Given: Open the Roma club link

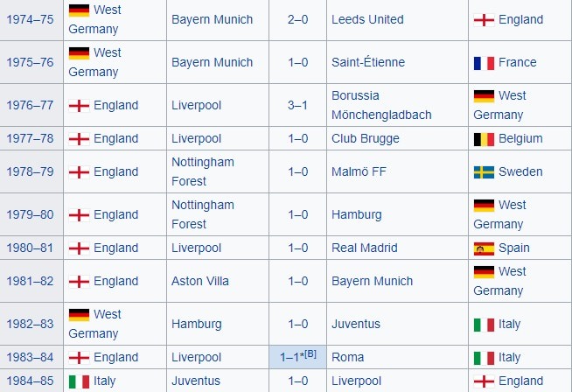Looking at the screenshot, I should (348, 357).
